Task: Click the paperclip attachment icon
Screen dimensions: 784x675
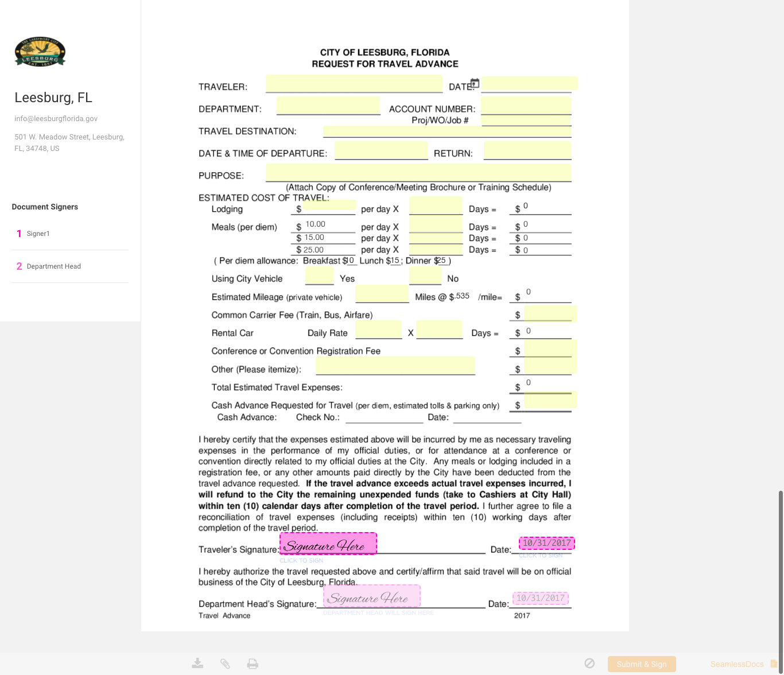Action: [225, 664]
